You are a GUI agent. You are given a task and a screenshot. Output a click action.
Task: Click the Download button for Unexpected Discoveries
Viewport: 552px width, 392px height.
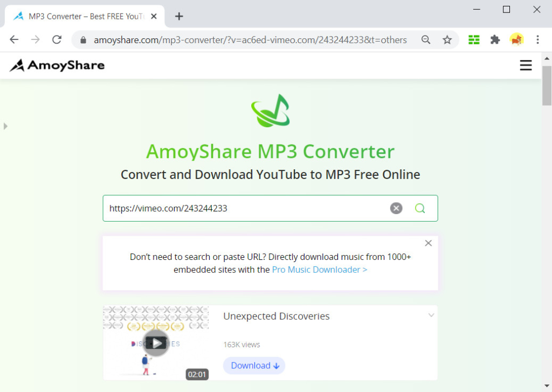254,365
